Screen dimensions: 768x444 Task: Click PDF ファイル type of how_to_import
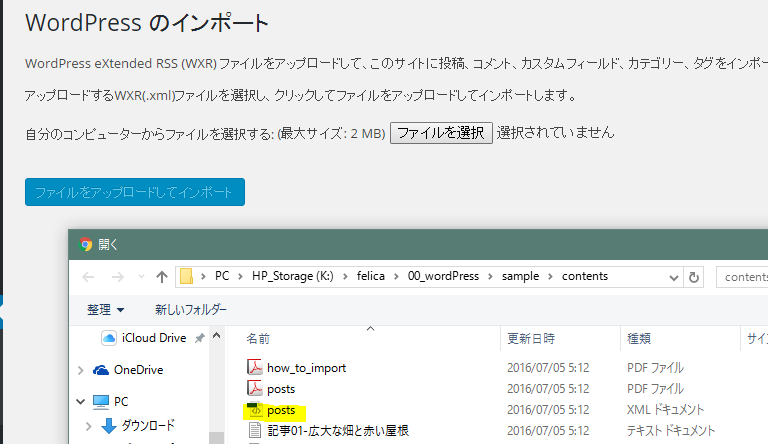[655, 368]
